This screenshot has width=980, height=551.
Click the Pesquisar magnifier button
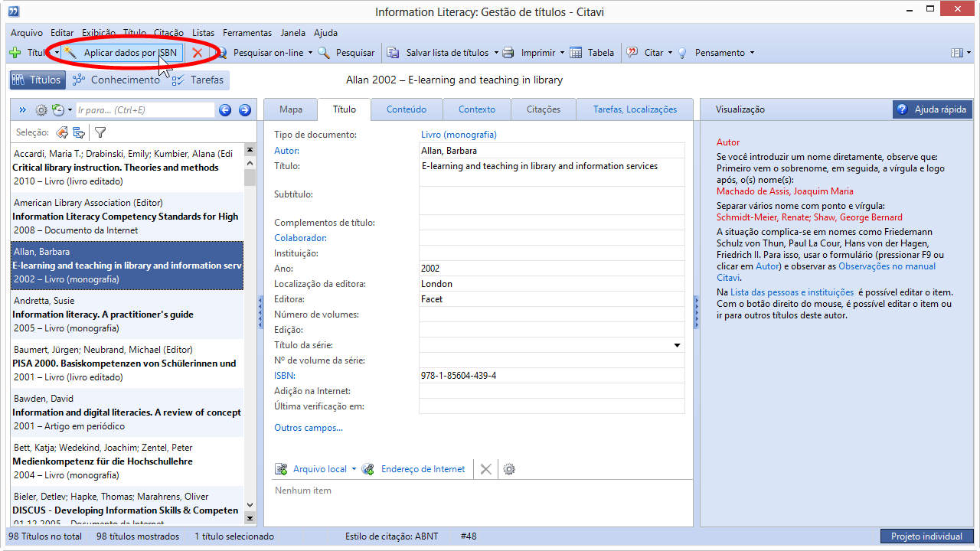click(346, 53)
